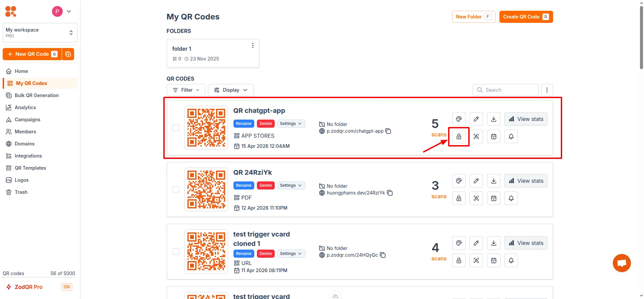Open the Analytics page
The image size is (644, 299).
click(40, 108)
